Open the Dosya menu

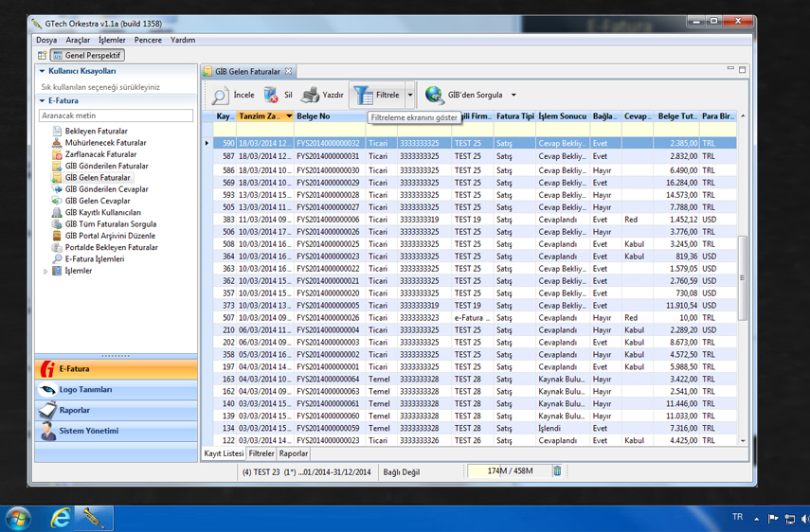46,40
